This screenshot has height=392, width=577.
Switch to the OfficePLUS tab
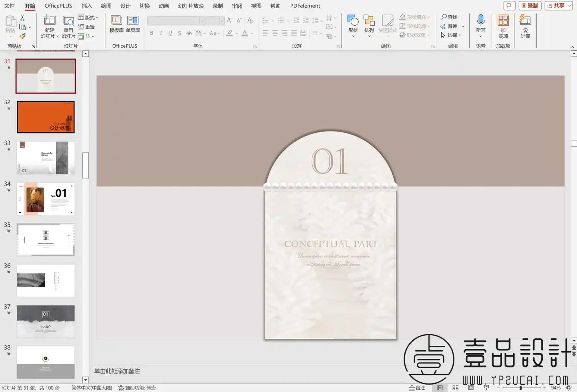point(59,6)
